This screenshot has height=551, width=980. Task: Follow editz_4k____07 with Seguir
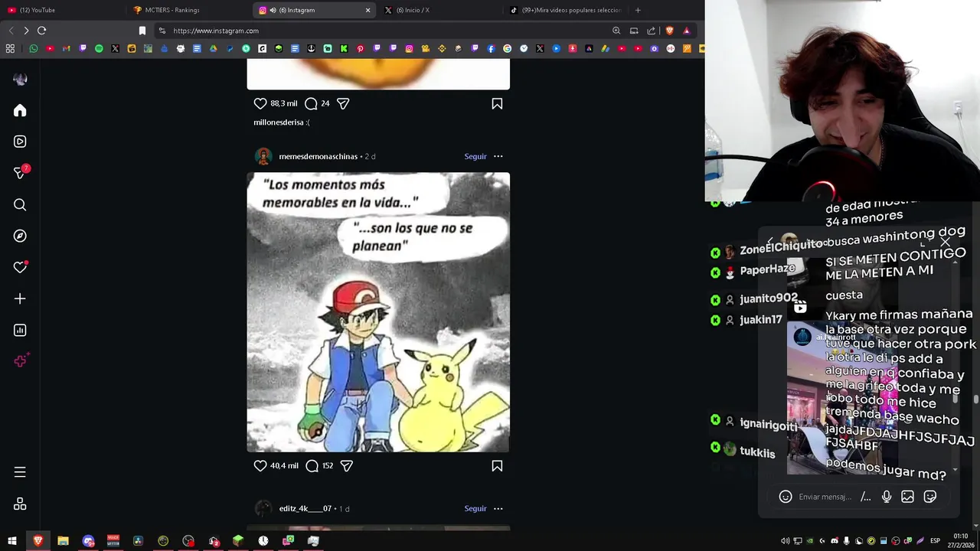click(x=475, y=508)
